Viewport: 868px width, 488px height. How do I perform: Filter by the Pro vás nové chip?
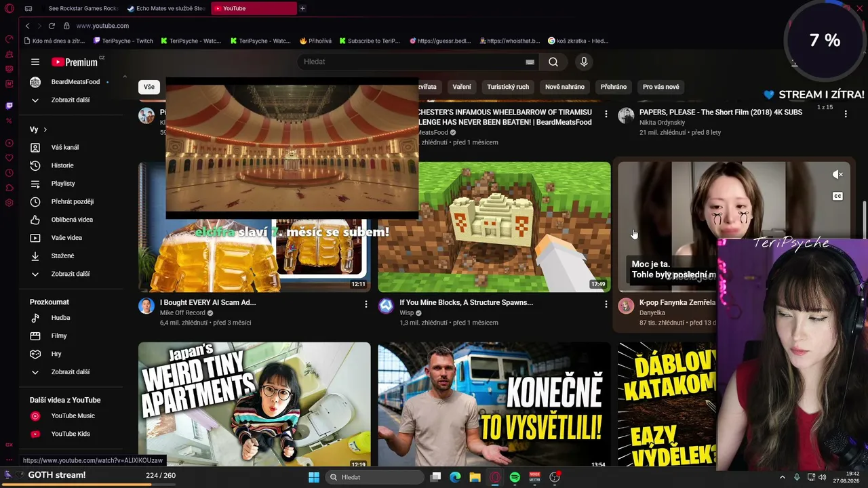(x=661, y=87)
